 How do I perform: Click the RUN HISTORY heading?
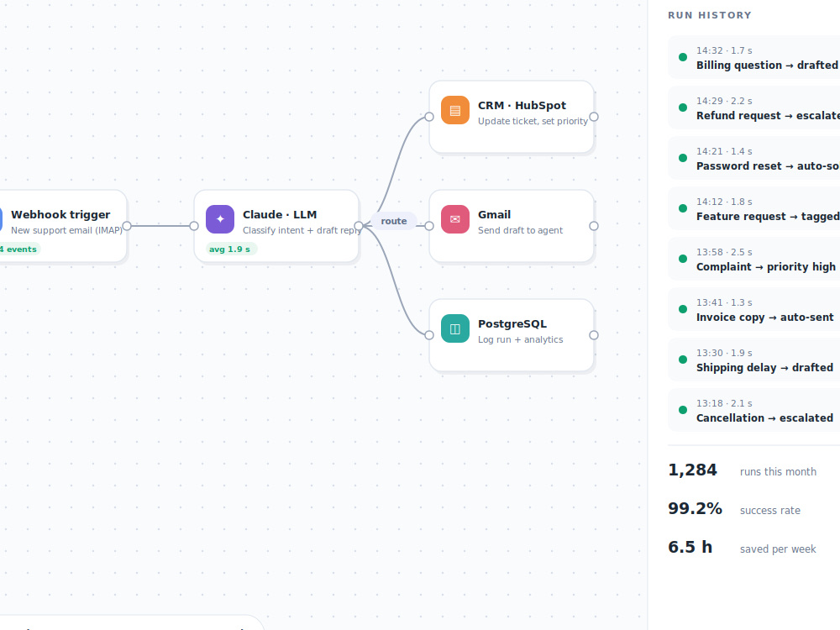(x=709, y=15)
